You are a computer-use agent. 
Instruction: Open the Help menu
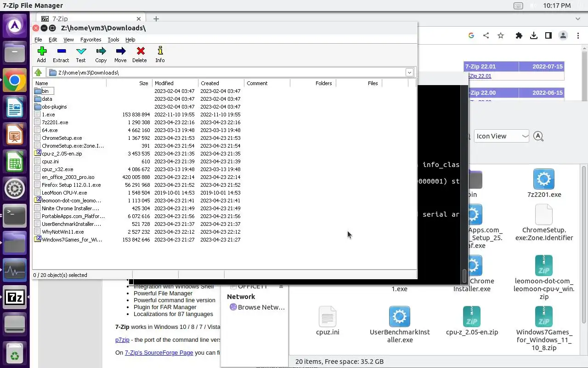(x=130, y=40)
